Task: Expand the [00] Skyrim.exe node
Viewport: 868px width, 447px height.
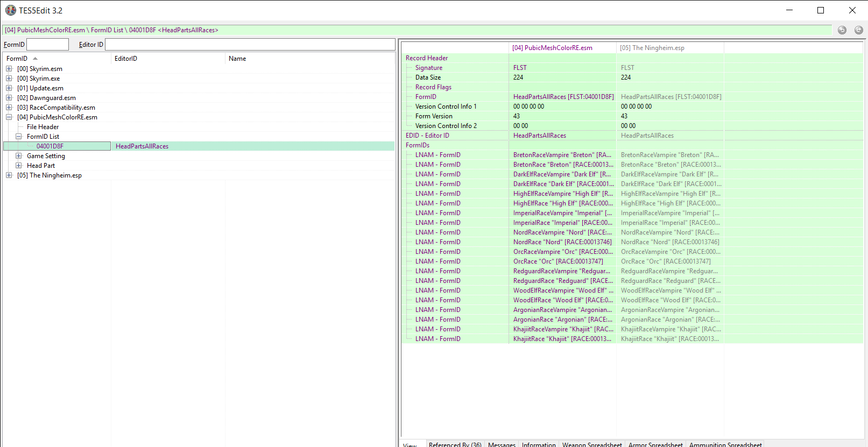Action: pyautogui.click(x=9, y=79)
